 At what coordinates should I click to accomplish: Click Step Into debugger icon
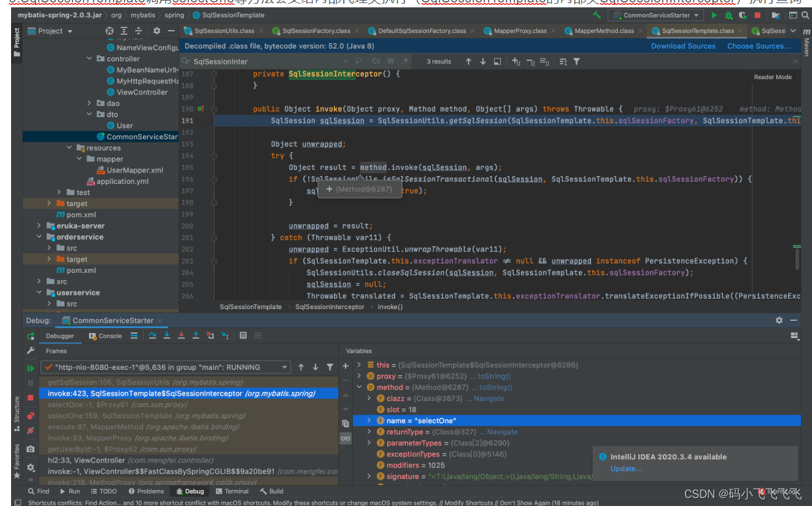167,335
